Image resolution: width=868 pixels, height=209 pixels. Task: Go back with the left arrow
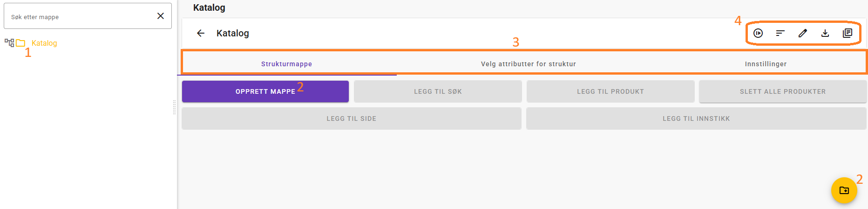click(201, 33)
